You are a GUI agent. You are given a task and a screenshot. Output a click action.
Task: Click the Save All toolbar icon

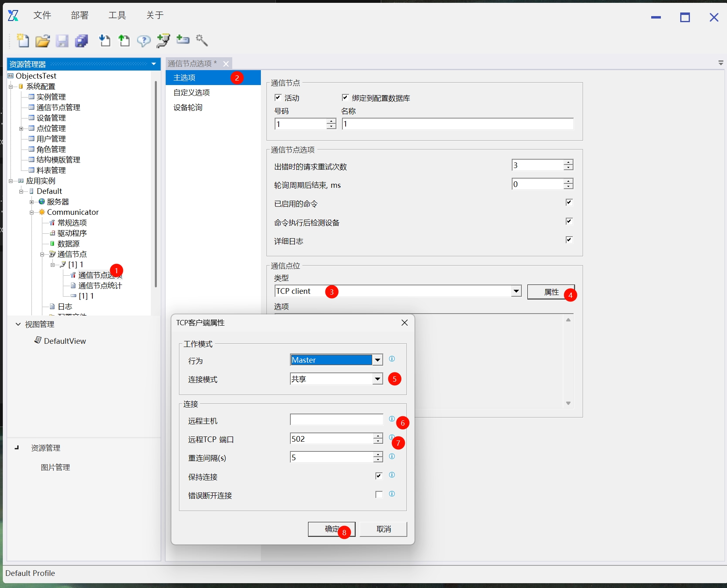point(82,41)
